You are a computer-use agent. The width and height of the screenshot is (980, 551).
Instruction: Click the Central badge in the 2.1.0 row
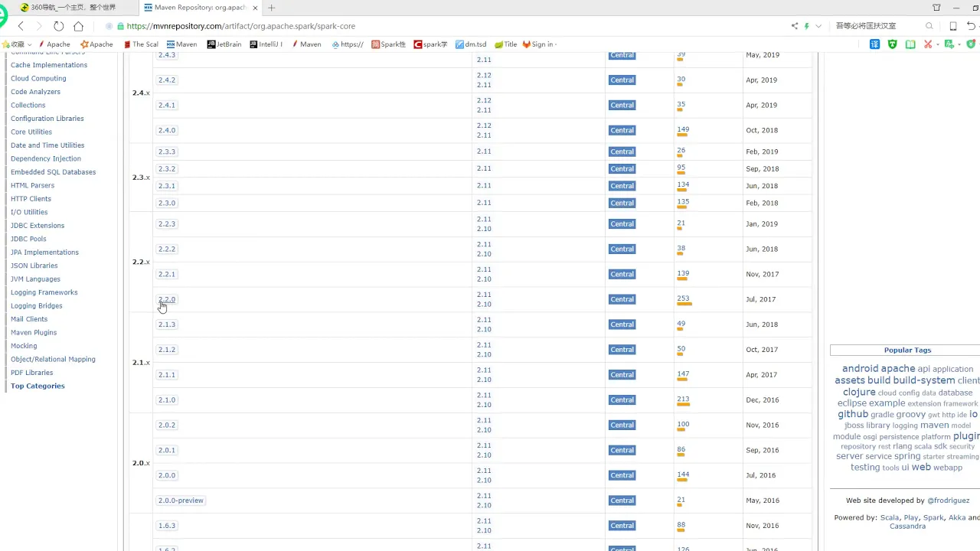[x=622, y=400]
